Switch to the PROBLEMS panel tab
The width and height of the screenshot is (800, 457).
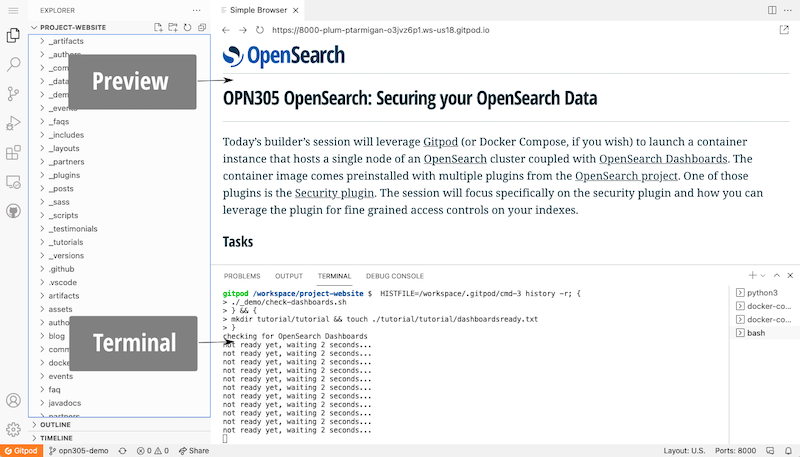(242, 276)
